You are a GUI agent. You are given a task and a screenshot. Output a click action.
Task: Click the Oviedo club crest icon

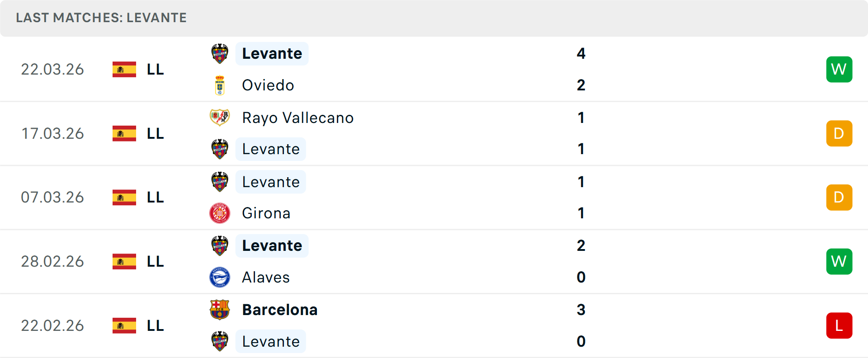coord(220,85)
